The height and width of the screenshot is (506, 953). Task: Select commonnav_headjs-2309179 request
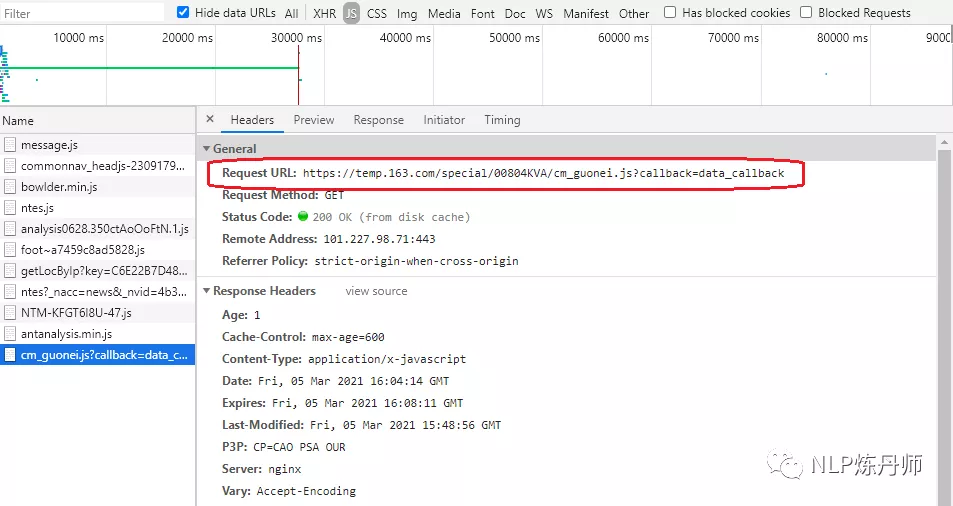click(x=97, y=166)
